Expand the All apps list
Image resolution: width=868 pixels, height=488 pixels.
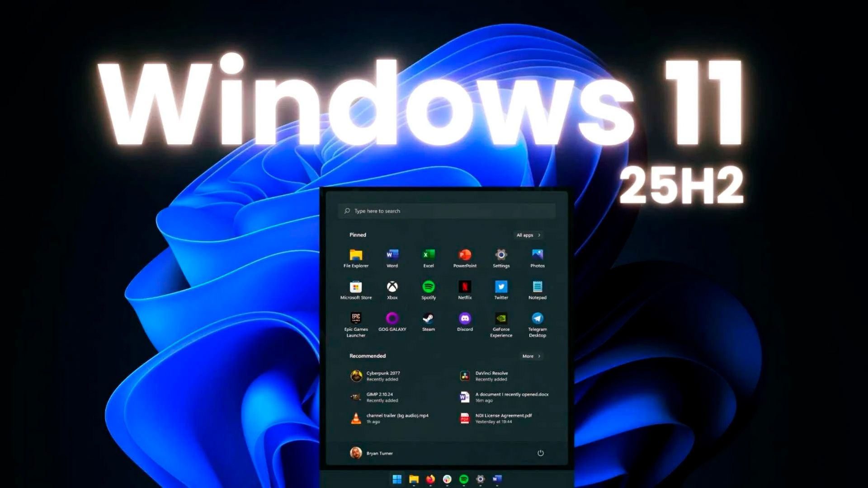pos(528,235)
